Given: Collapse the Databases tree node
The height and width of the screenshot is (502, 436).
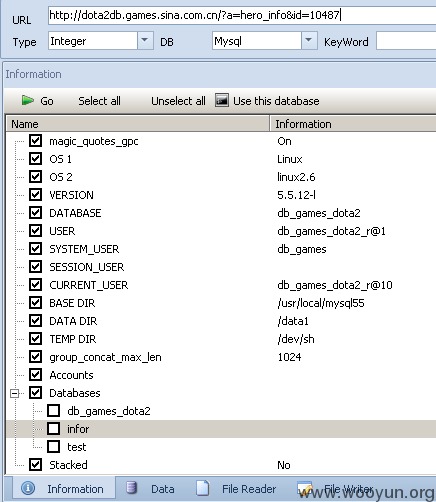Looking at the screenshot, I should click(14, 393).
